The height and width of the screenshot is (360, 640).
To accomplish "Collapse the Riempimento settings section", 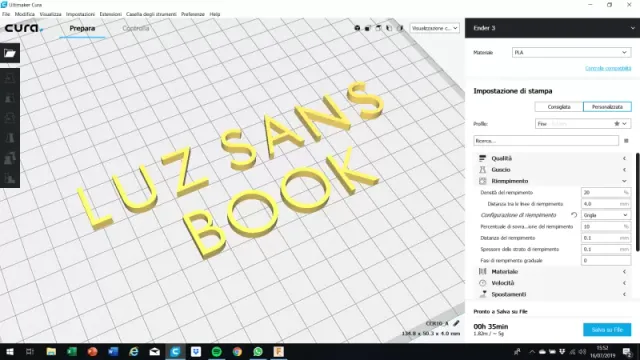I will click(x=553, y=181).
